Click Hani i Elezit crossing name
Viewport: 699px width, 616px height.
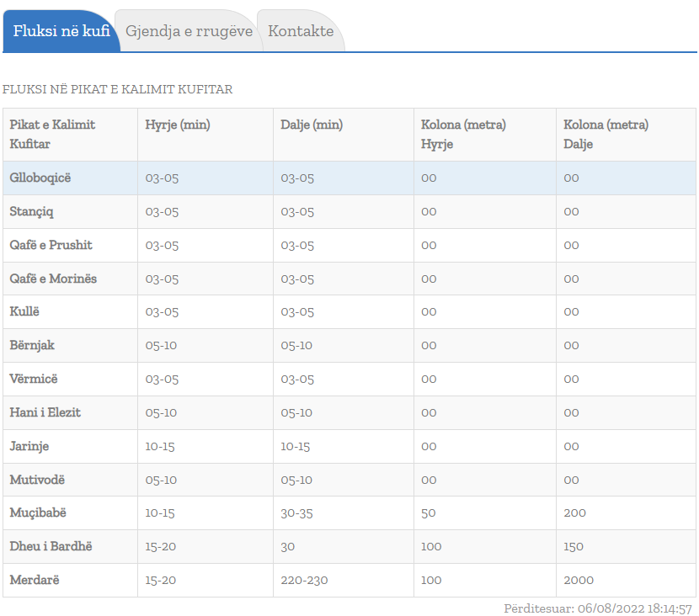(x=45, y=412)
